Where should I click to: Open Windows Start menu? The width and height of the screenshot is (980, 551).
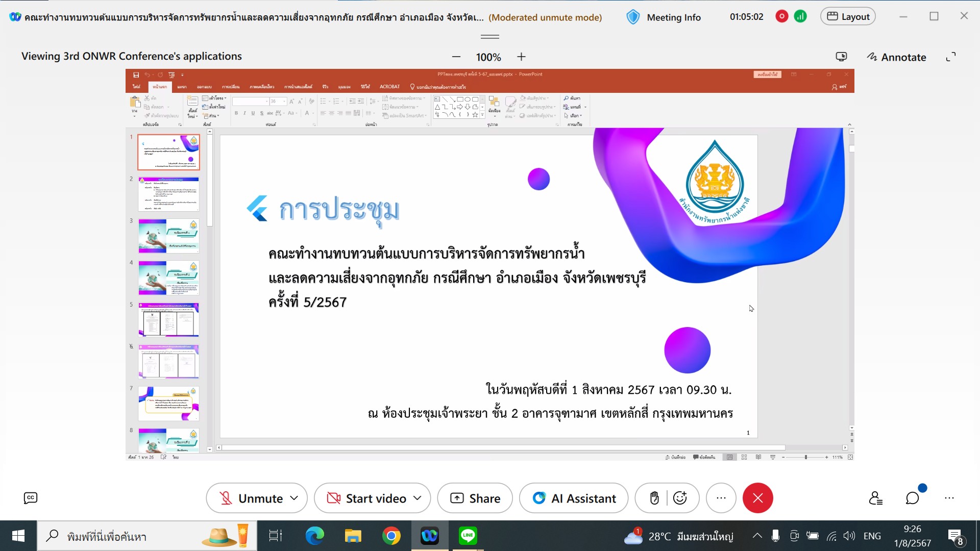tap(18, 536)
